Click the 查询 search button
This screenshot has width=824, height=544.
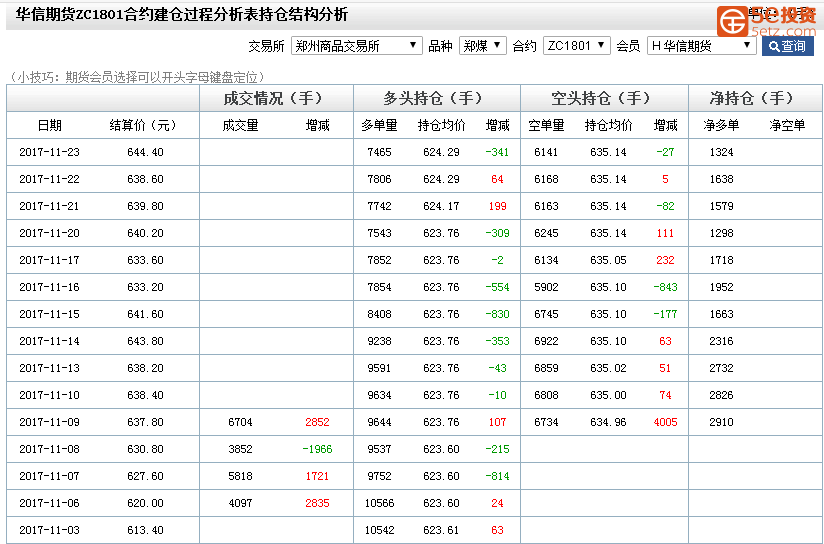(788, 46)
